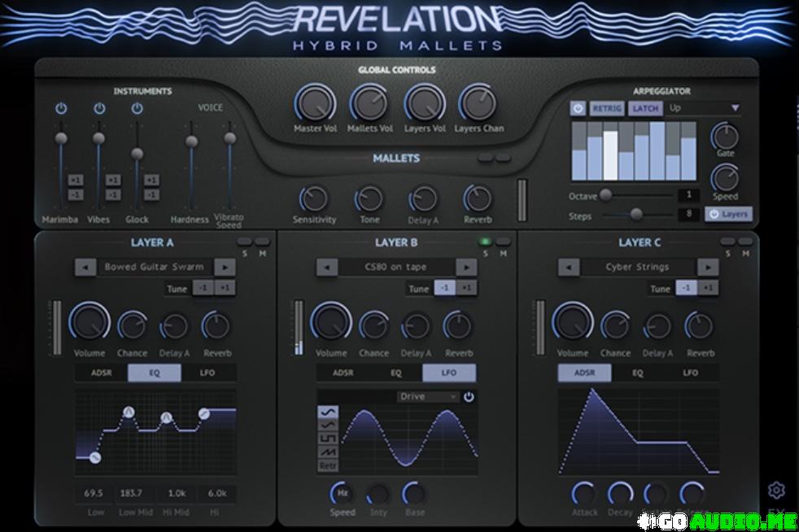The width and height of the screenshot is (799, 532).
Task: Click the Master Vol knob
Action: [315, 103]
